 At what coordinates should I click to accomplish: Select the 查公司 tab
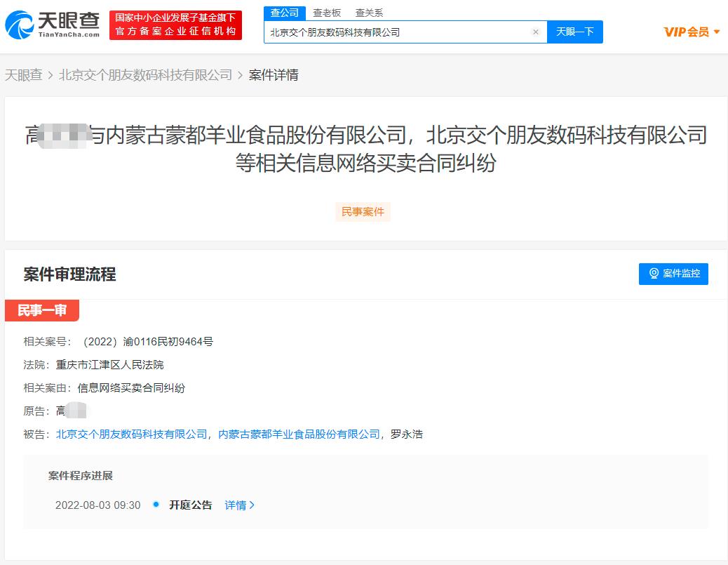[285, 13]
